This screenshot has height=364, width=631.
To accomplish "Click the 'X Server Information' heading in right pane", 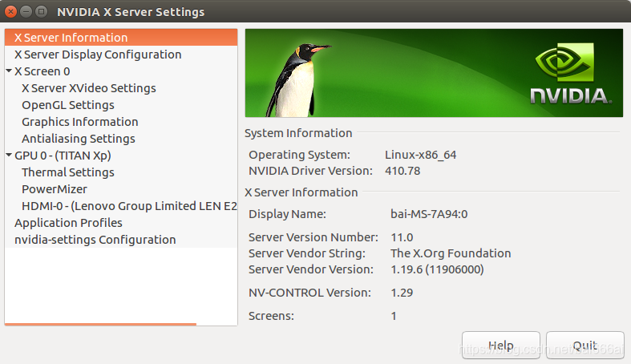I will 301,192.
